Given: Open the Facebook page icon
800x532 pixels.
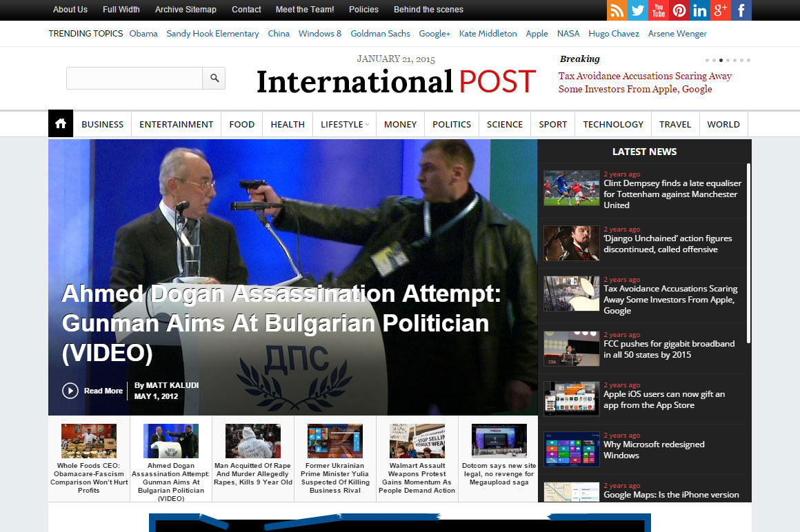Looking at the screenshot, I should (741, 10).
